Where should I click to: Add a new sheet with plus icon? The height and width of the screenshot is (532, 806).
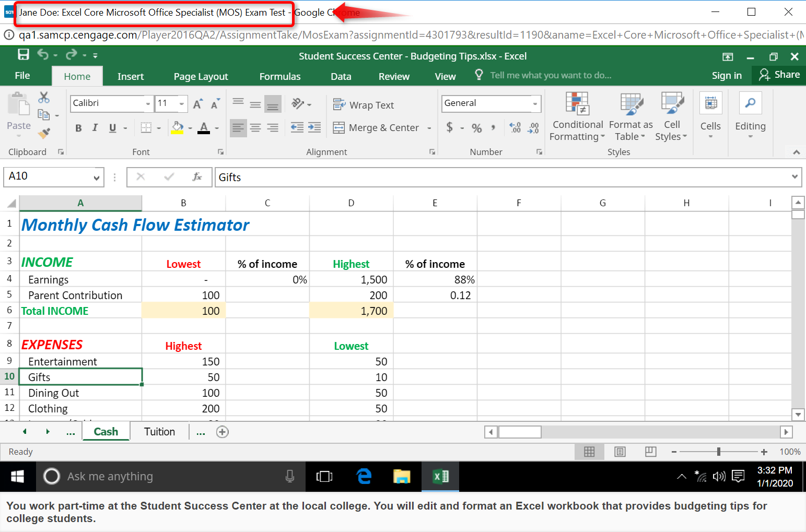(x=223, y=432)
